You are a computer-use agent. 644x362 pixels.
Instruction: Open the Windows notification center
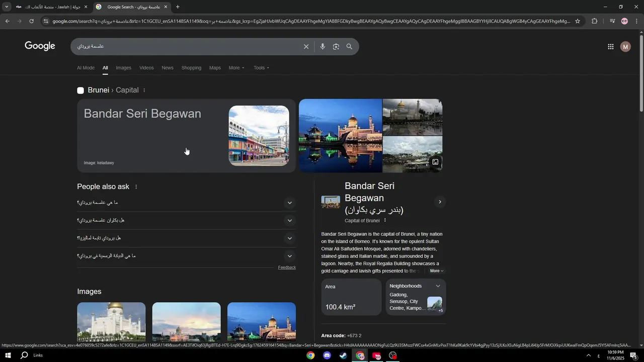point(633,355)
